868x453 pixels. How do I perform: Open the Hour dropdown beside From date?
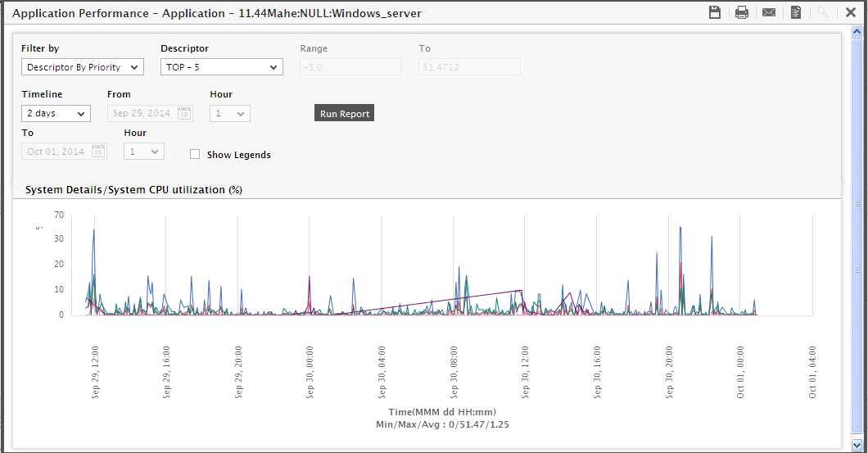click(x=230, y=114)
